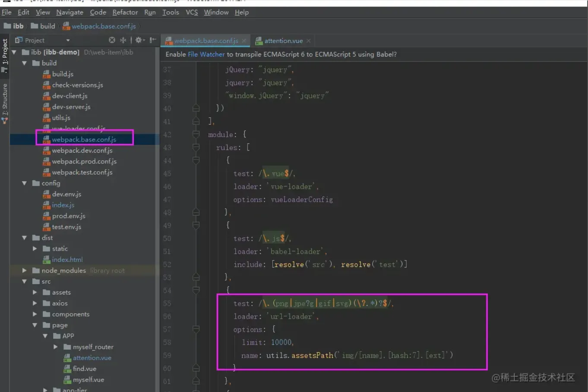Expand the axios folder node

(x=35, y=303)
